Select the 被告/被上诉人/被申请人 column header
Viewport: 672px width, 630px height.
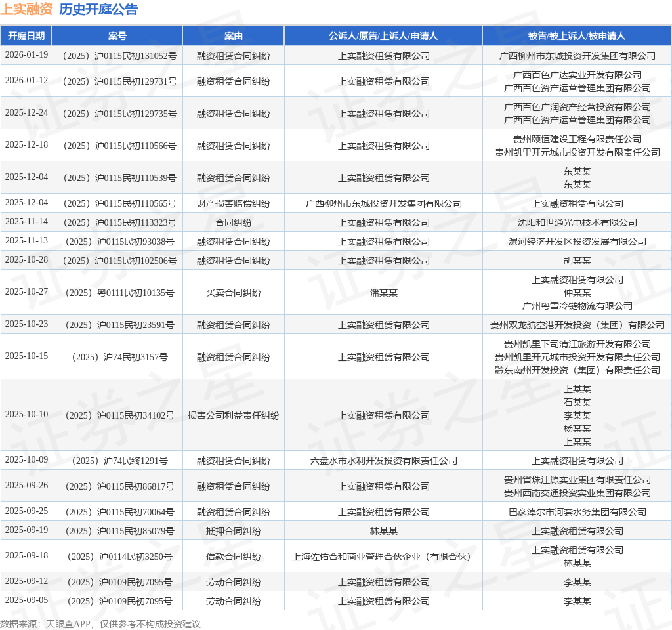point(577,36)
